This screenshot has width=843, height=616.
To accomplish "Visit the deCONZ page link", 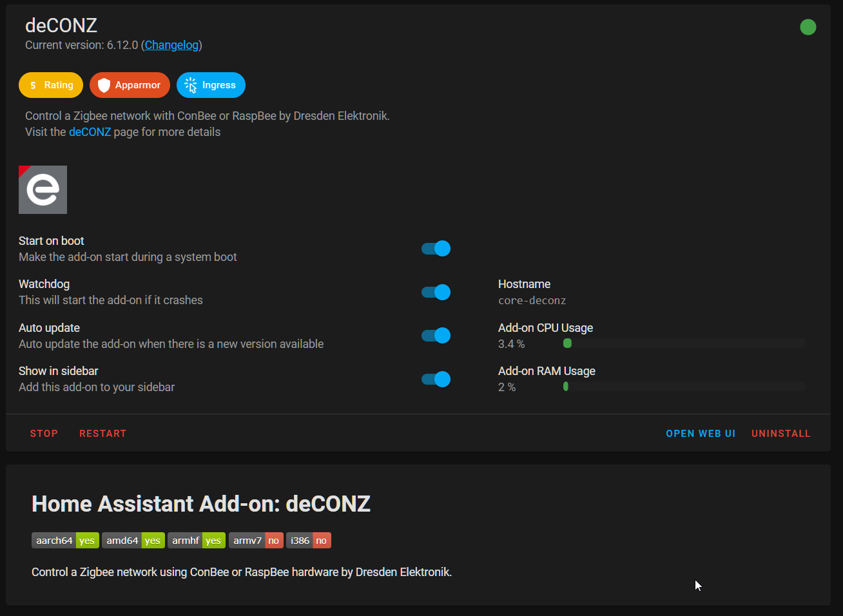I will click(90, 131).
